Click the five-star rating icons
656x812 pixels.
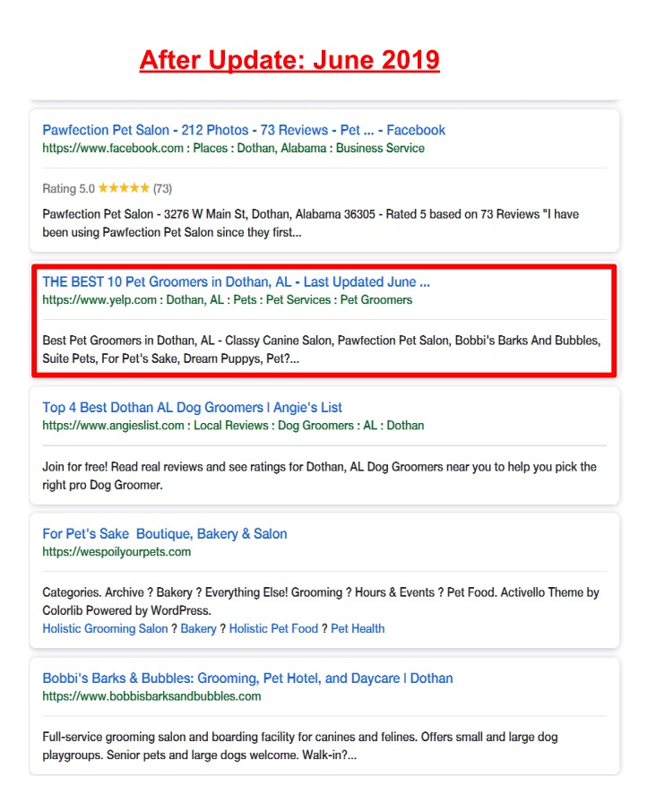(124, 188)
